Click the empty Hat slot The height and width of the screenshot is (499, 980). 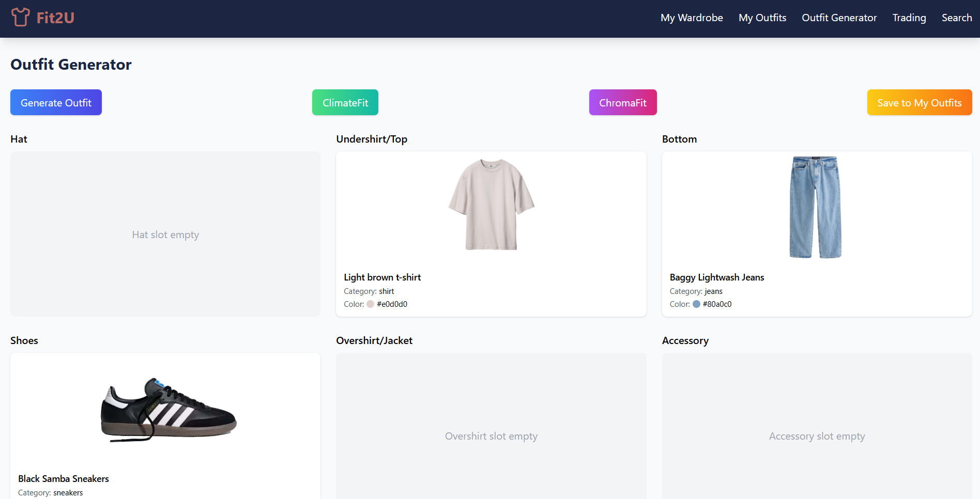tap(165, 234)
